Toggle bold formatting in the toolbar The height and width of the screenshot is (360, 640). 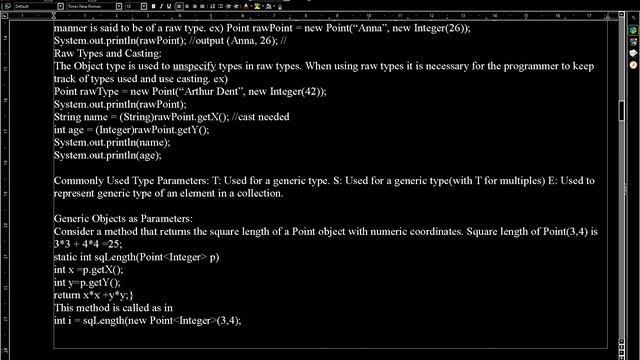point(153,6)
